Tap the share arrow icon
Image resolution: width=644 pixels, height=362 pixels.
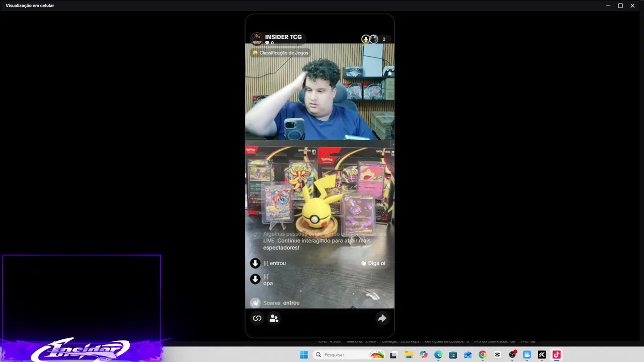coord(382,318)
